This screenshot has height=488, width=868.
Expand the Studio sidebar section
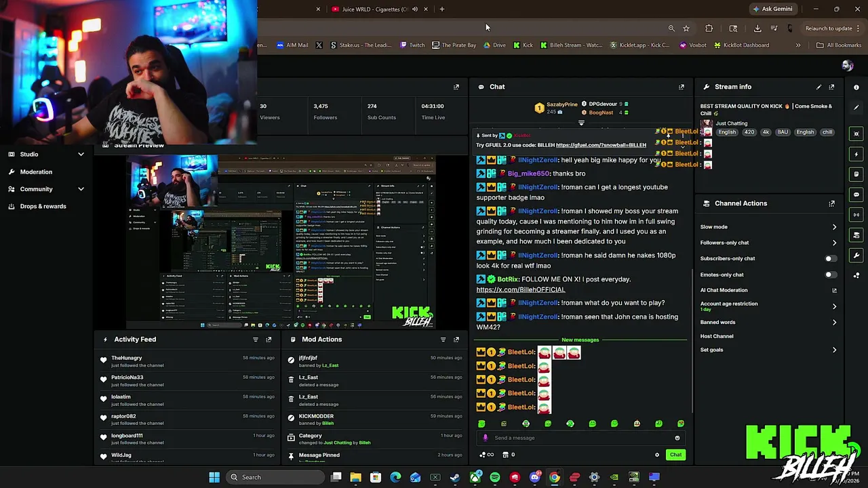81,155
